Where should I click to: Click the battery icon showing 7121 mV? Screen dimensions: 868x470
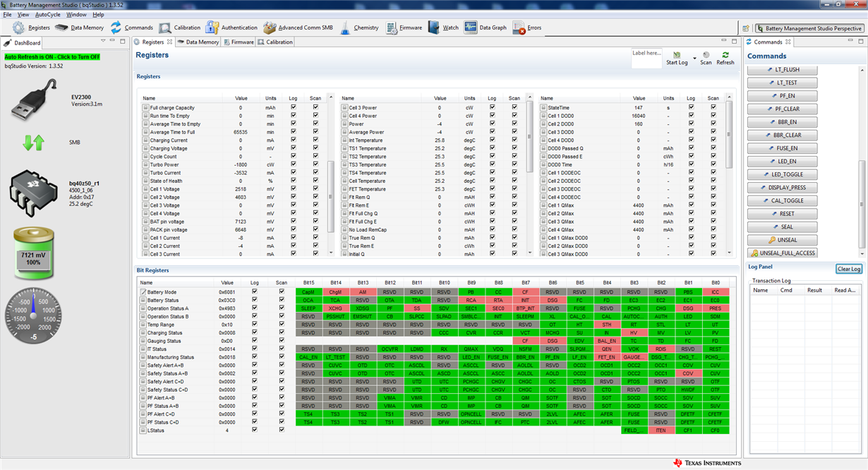(x=35, y=253)
